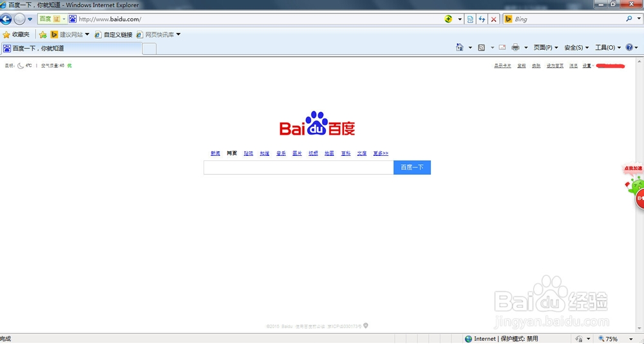
Task: Click the green 百度 certificate badge
Action: [53, 19]
